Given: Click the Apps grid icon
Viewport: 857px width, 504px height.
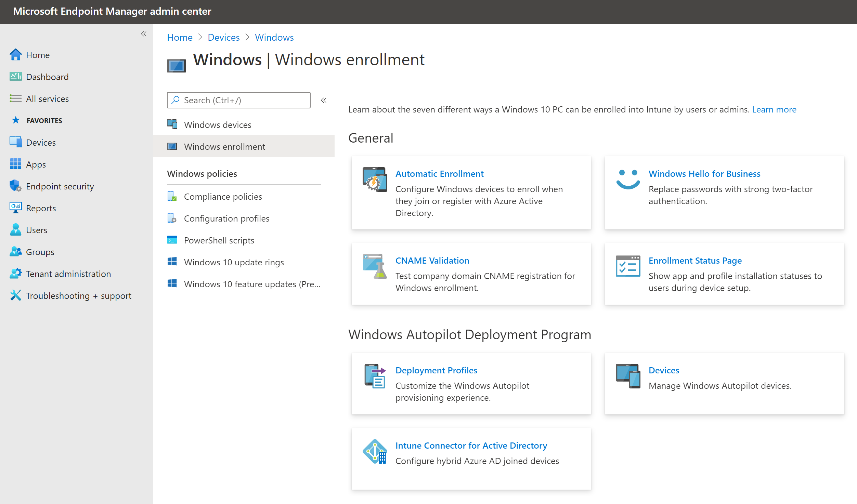Looking at the screenshot, I should tap(16, 164).
